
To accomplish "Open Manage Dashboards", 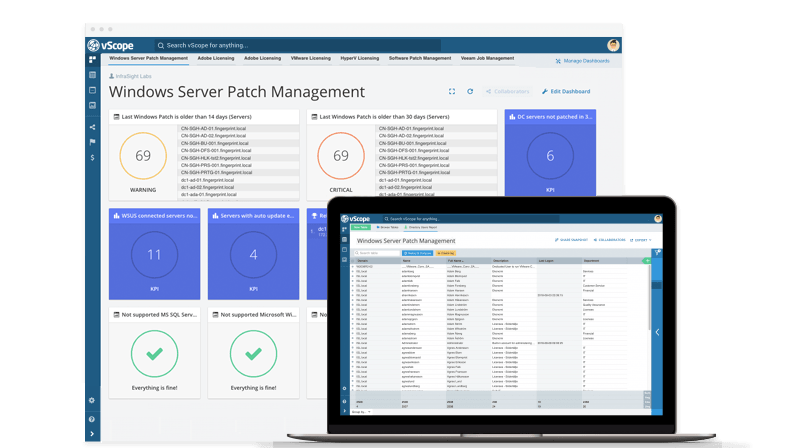I will (x=583, y=61).
